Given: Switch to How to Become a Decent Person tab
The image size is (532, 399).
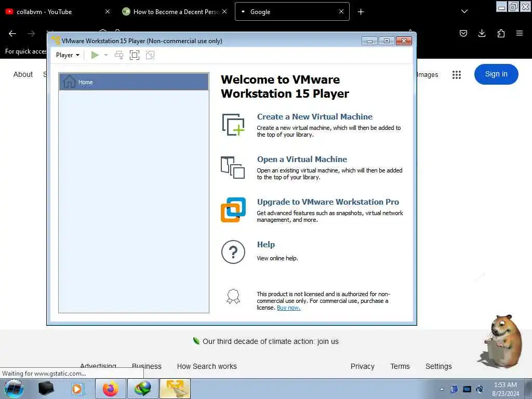Looking at the screenshot, I should (175, 11).
